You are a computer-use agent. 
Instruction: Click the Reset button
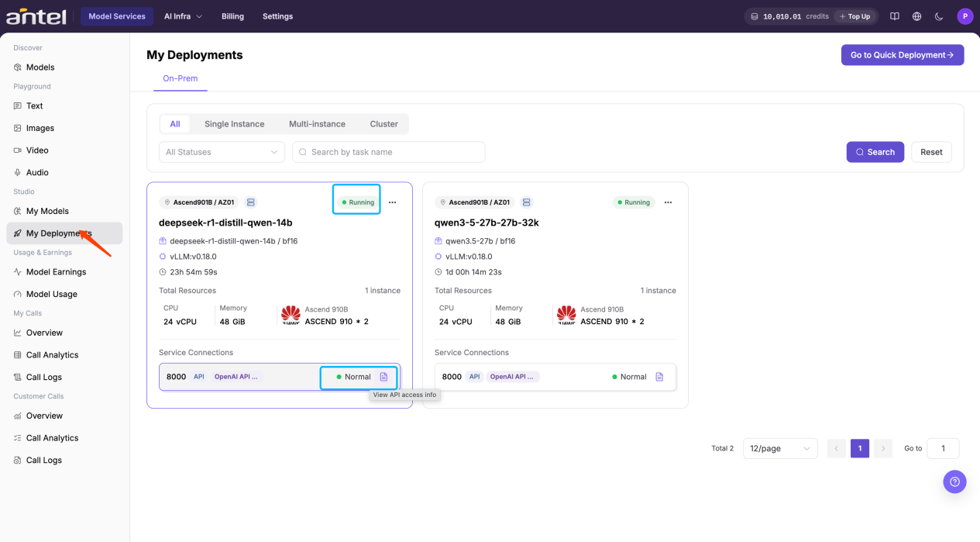(x=931, y=152)
